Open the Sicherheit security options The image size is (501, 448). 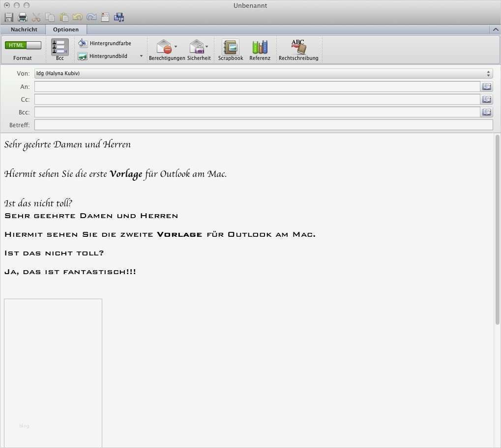198,47
